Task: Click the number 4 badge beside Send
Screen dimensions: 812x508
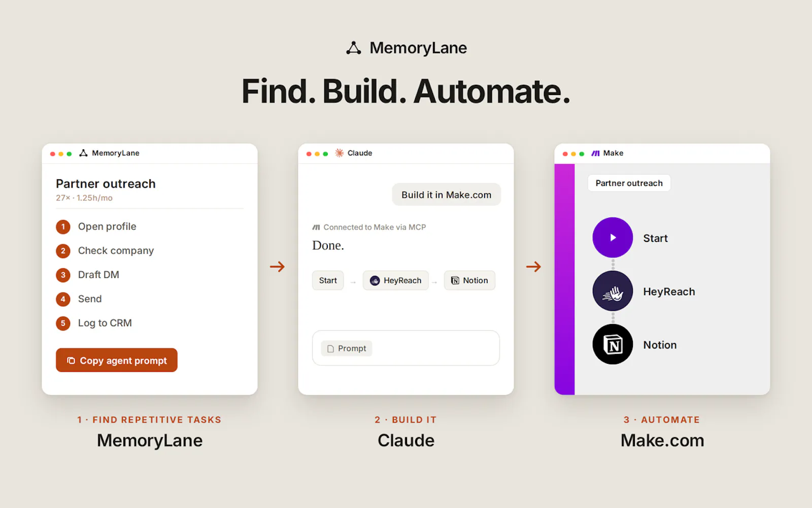Action: click(63, 299)
